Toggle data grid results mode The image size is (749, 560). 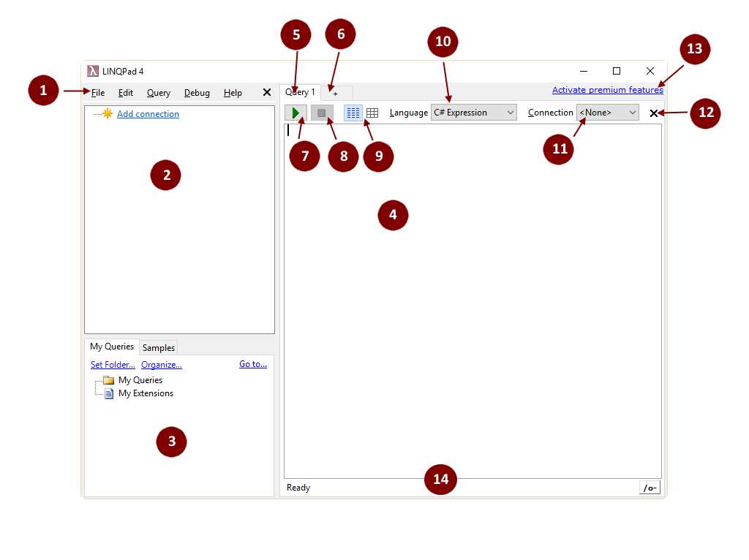[372, 112]
